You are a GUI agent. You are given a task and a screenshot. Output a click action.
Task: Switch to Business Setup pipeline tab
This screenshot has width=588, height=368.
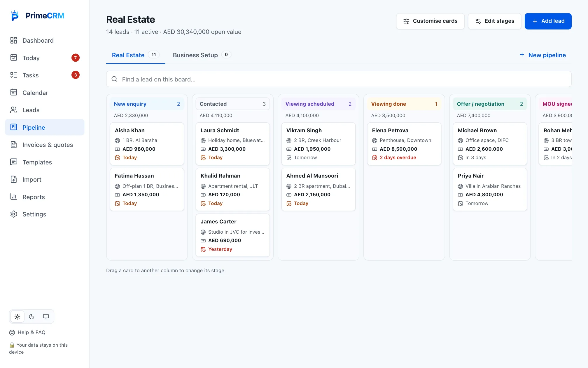202,55
